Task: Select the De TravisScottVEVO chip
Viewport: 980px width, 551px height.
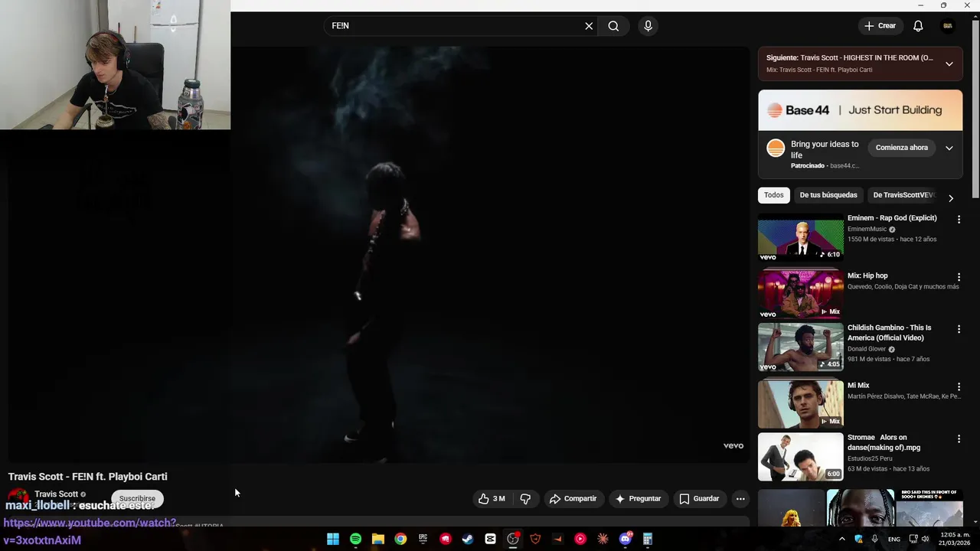Action: pos(904,195)
